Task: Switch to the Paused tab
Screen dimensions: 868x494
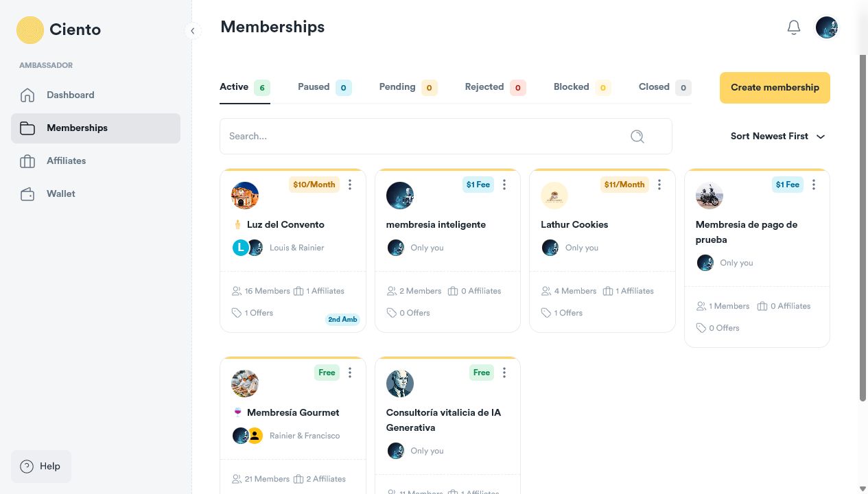Action: 325,87
